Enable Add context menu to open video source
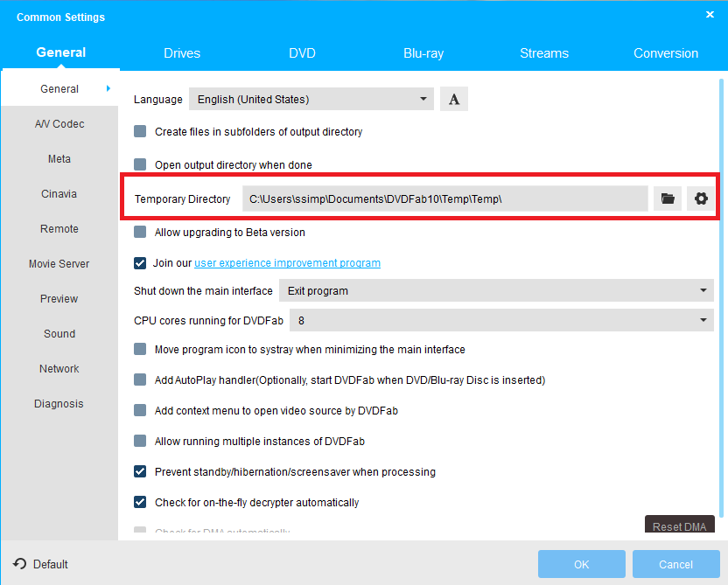The image size is (728, 585). point(140,410)
